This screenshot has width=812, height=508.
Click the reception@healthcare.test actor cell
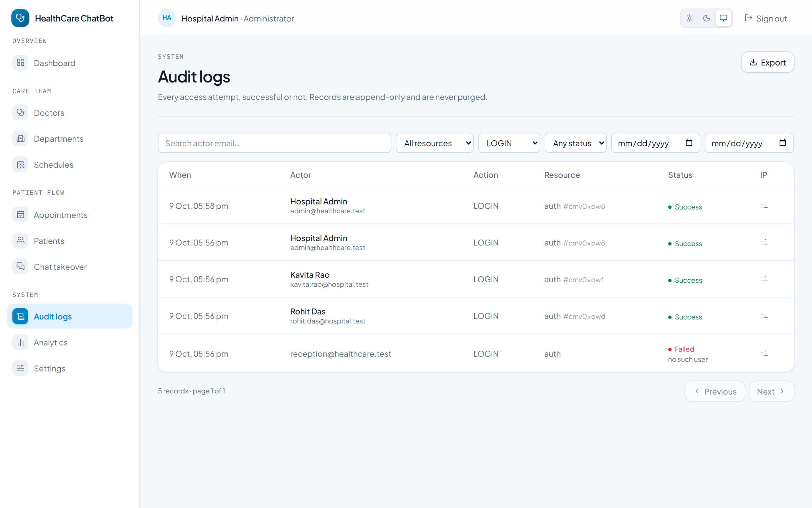[x=341, y=354]
